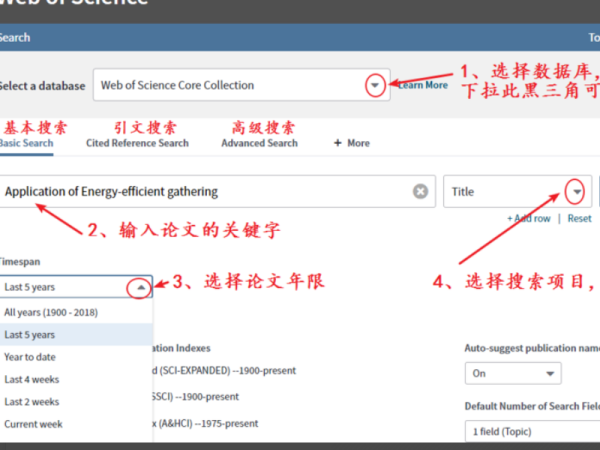Viewport: 600px width, 450px height.
Task: Choose the Last 4 weeks option
Action: (76, 379)
